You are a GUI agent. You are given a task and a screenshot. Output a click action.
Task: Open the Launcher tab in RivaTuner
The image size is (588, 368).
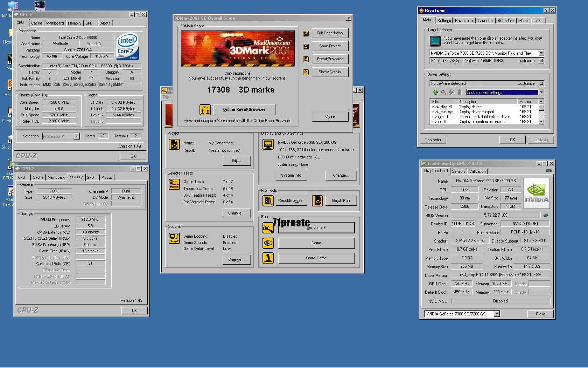coord(486,21)
